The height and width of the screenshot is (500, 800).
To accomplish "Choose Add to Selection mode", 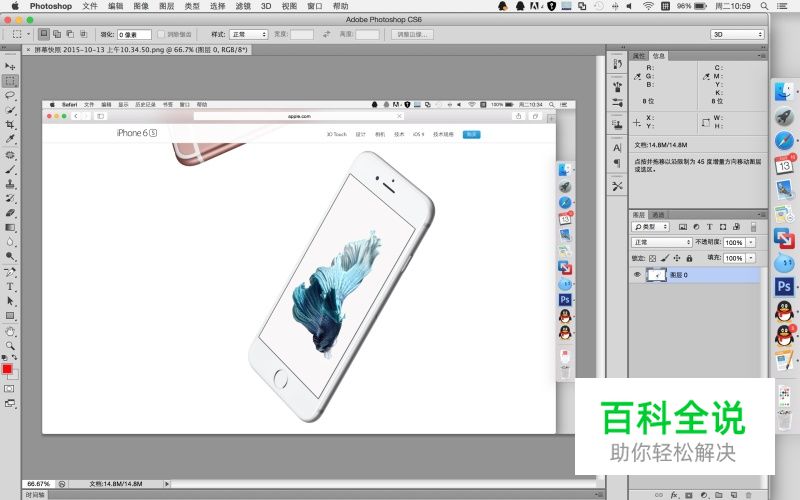I will pos(57,34).
